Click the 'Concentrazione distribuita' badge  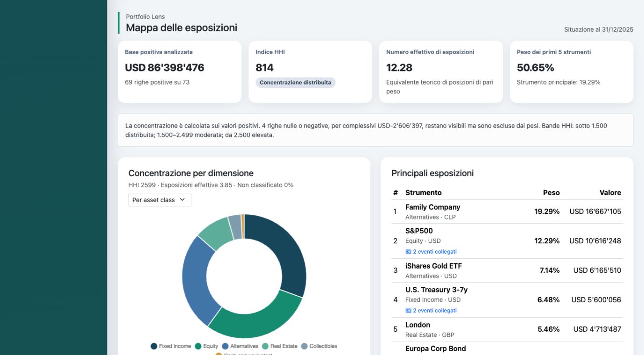coord(295,83)
